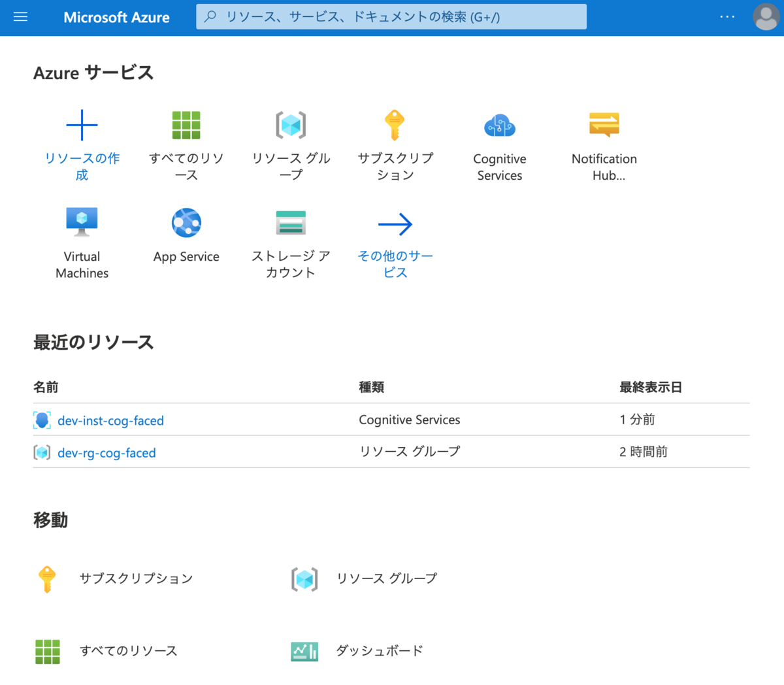Click the サブスクリプション label under Azure services

point(395,167)
